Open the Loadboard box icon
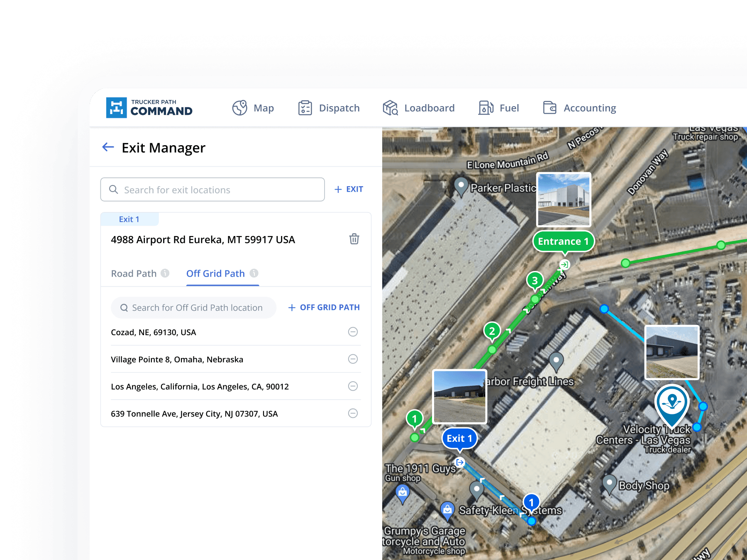The width and height of the screenshot is (747, 560). point(391,108)
